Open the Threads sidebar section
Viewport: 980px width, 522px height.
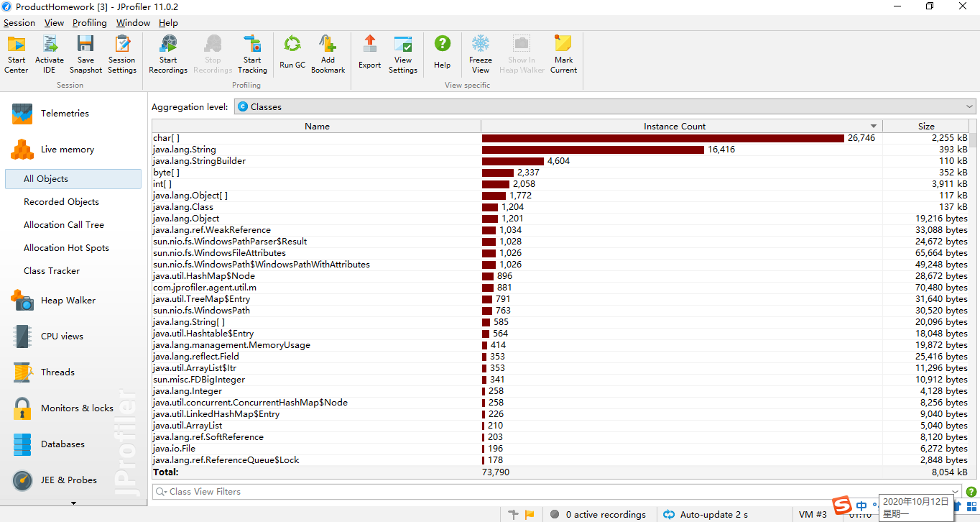[73, 372]
